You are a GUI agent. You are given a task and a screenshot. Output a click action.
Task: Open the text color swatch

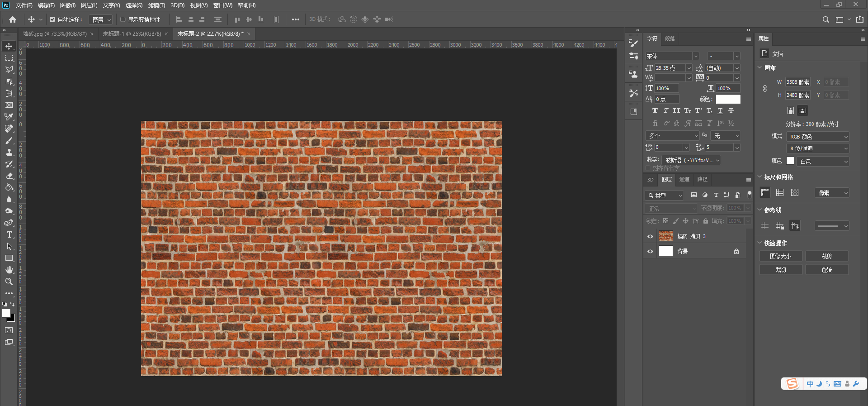(x=728, y=99)
